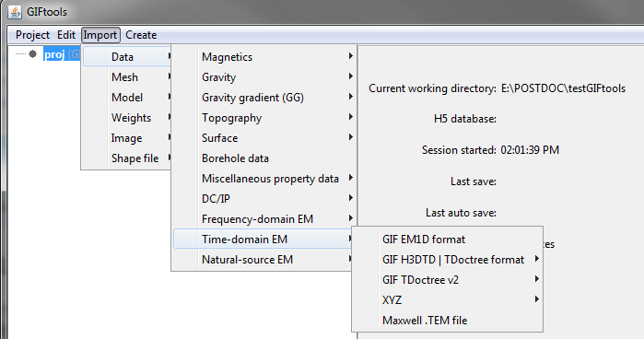Expand the Gravity gradient (GG) submenu
This screenshot has width=644, height=339.
264,98
